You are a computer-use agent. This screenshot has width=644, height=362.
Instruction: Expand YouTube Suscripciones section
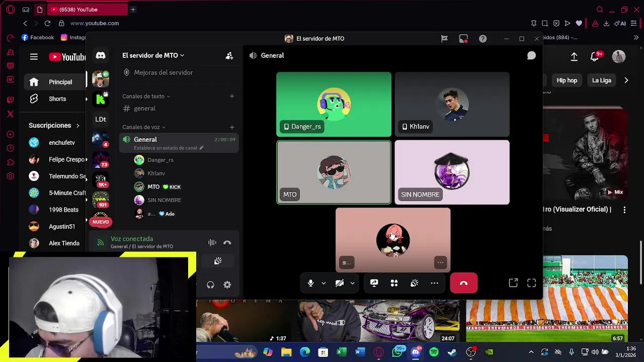point(54,125)
